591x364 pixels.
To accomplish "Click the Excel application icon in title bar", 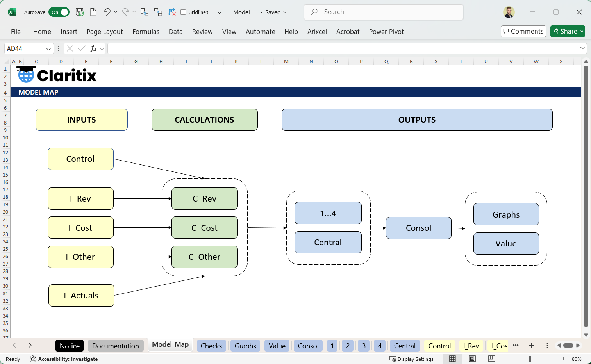I will point(12,12).
